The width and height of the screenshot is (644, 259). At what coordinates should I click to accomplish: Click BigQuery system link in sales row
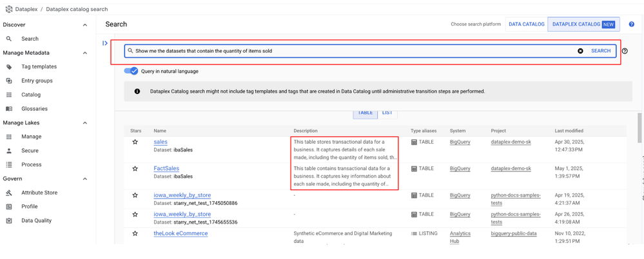[460, 142]
